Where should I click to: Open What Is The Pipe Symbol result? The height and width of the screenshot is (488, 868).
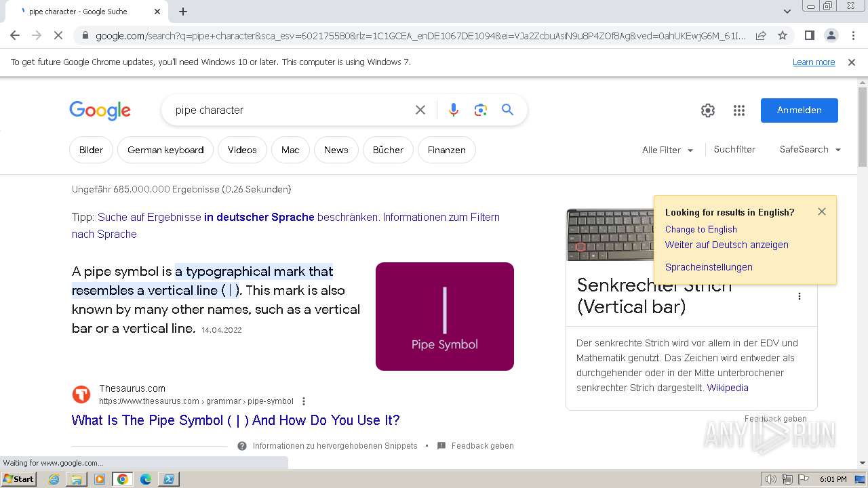pyautogui.click(x=236, y=420)
